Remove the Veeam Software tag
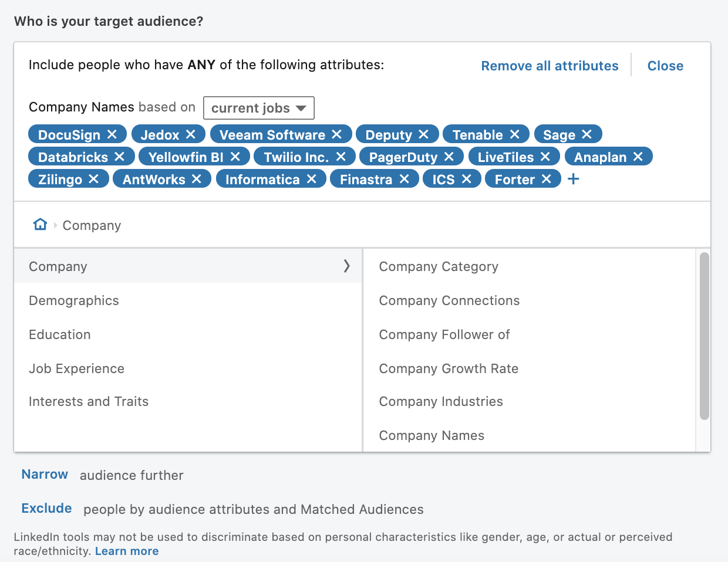Viewport: 728px width, 562px height. [x=336, y=134]
